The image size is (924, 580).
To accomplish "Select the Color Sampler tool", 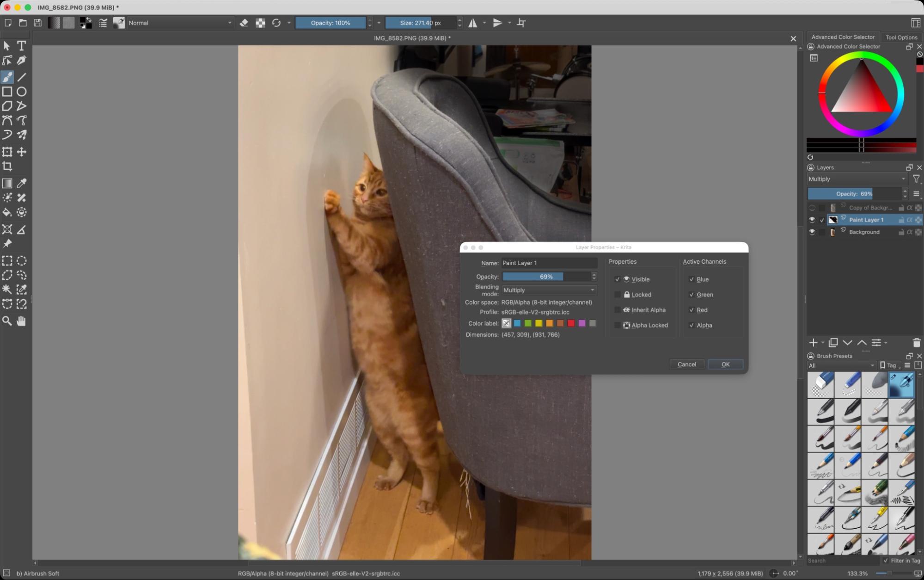I will click(x=22, y=183).
